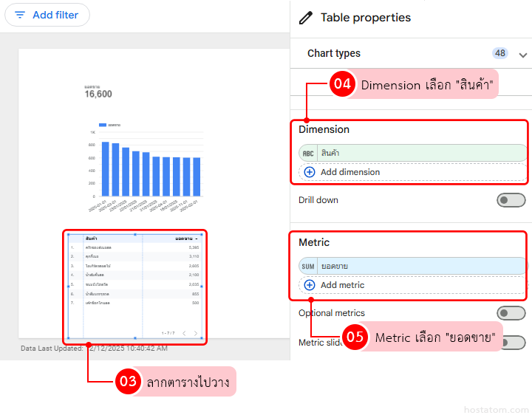The height and width of the screenshot is (415, 532).
Task: Click the plus icon for Add dimension
Action: tap(309, 172)
